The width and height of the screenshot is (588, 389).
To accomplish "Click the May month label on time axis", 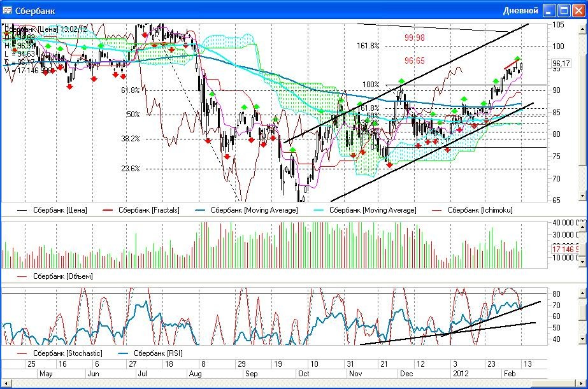I will pyautogui.click(x=46, y=374).
